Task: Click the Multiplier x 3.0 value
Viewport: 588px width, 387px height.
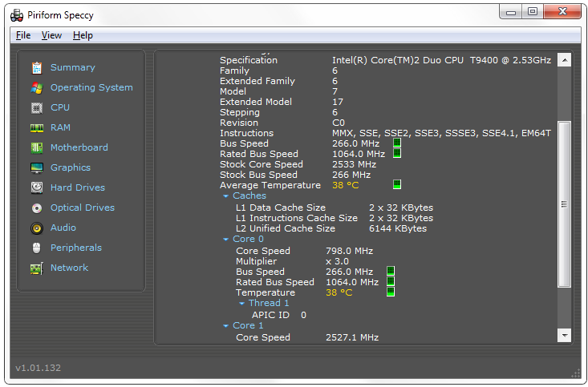Action: point(337,261)
